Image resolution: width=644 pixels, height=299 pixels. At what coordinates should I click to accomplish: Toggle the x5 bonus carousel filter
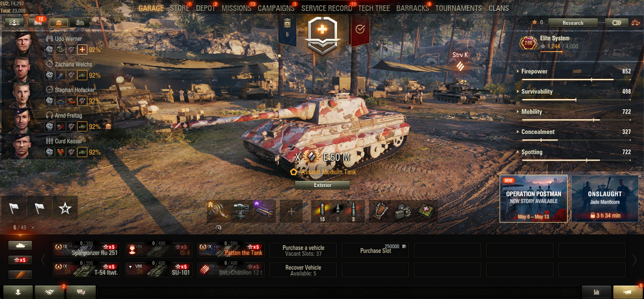click(20, 260)
